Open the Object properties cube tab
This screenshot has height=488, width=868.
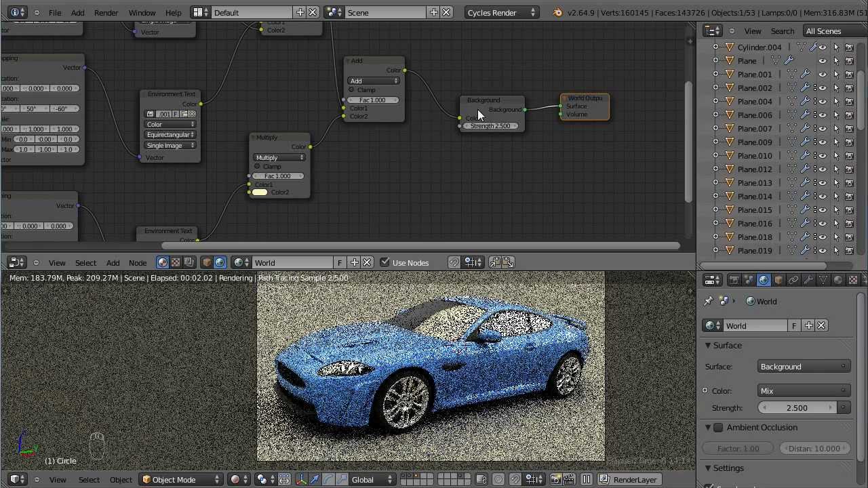coord(778,280)
